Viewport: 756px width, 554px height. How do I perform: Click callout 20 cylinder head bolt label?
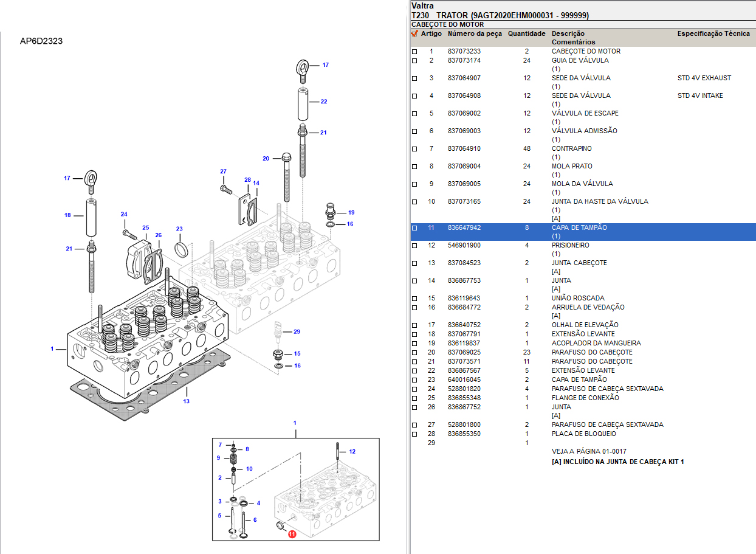(x=266, y=158)
